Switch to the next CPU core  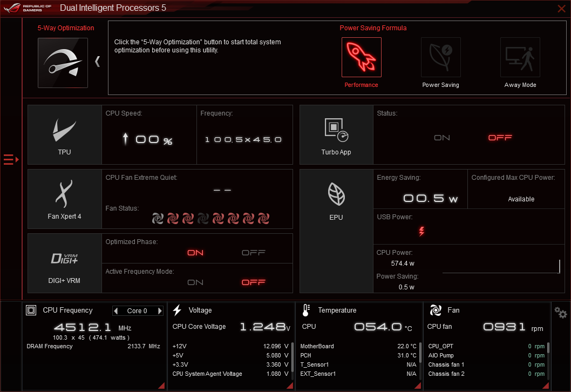[x=160, y=311]
